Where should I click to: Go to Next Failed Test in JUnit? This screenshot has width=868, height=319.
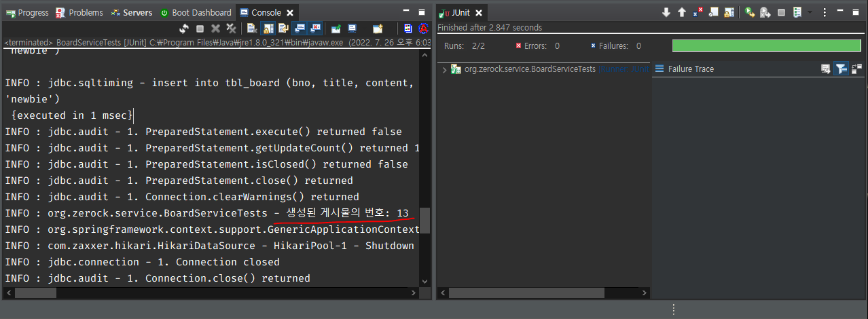[666, 12]
